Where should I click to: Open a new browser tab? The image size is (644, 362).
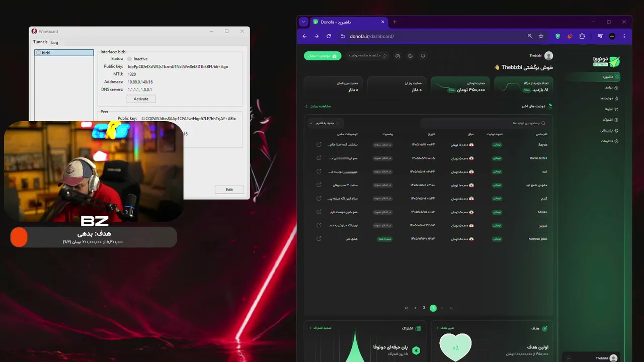coord(394,22)
